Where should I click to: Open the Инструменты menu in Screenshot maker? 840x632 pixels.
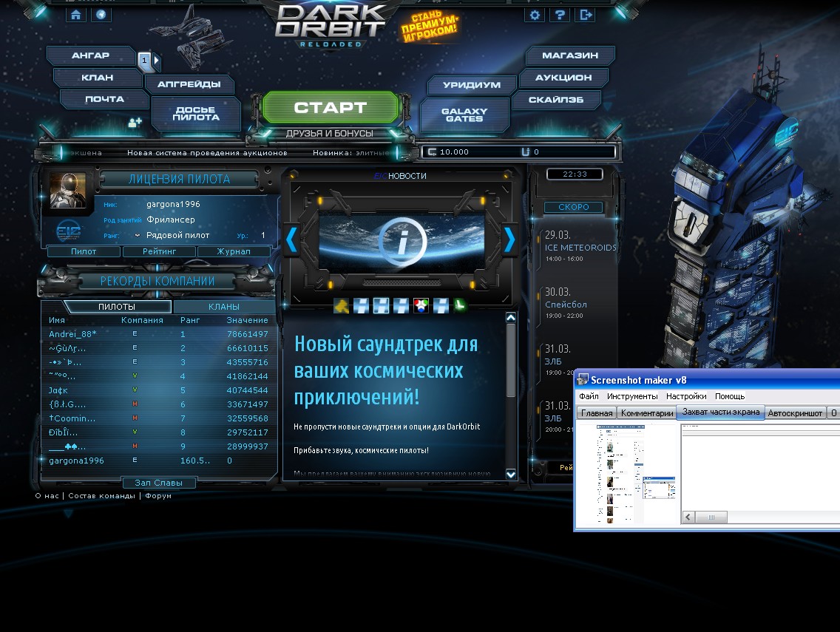point(632,396)
